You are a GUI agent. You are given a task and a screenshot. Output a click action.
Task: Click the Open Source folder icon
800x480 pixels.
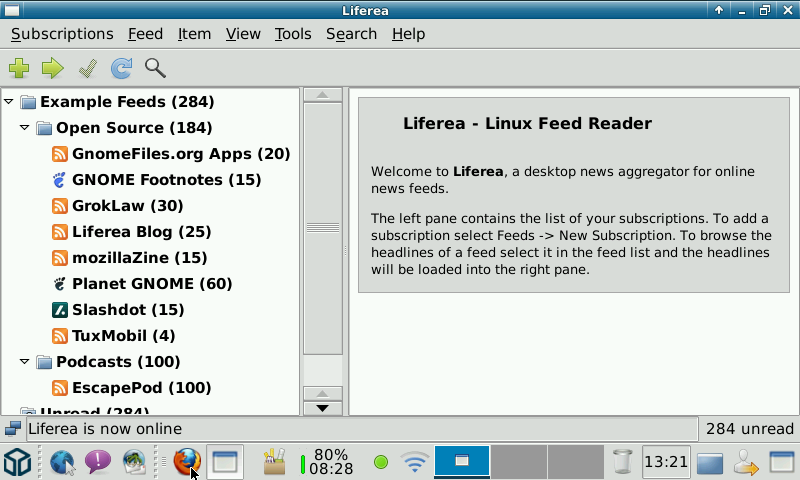[44, 128]
